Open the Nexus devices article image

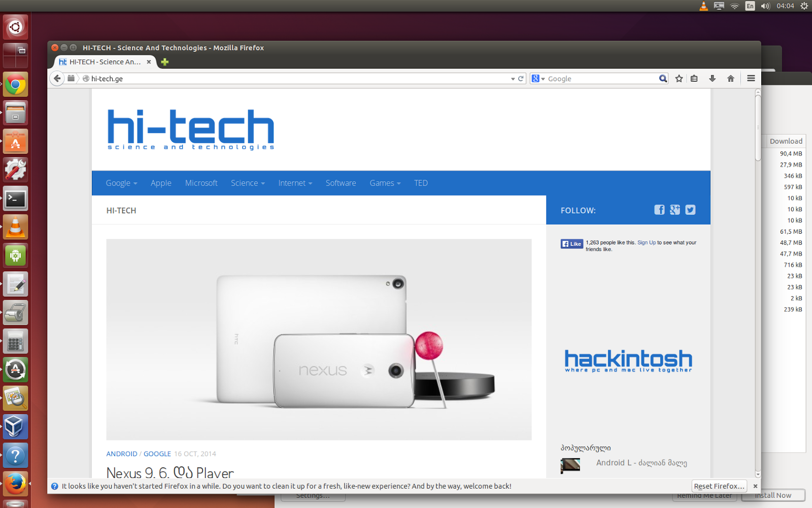319,339
